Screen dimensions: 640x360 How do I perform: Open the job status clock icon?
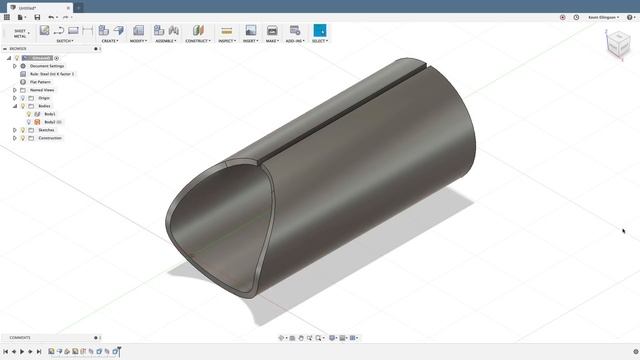pos(576,17)
